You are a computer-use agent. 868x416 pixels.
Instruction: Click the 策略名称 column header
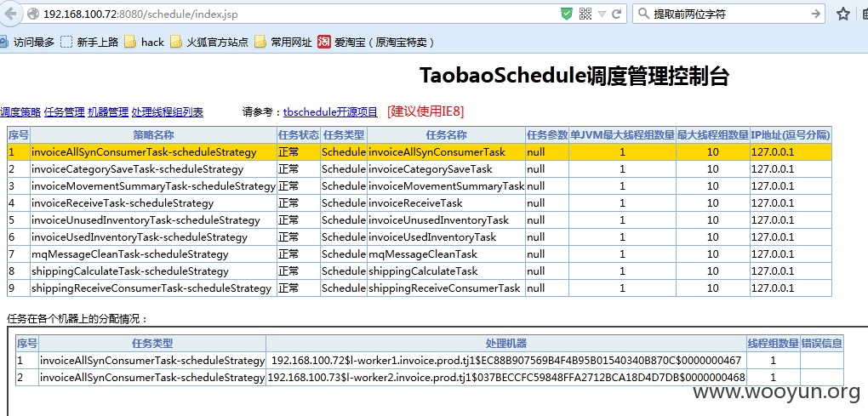coord(154,134)
